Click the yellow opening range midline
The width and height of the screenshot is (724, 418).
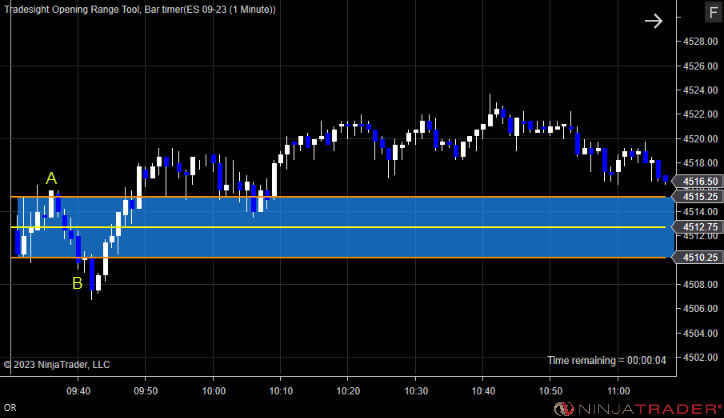pyautogui.click(x=338, y=227)
